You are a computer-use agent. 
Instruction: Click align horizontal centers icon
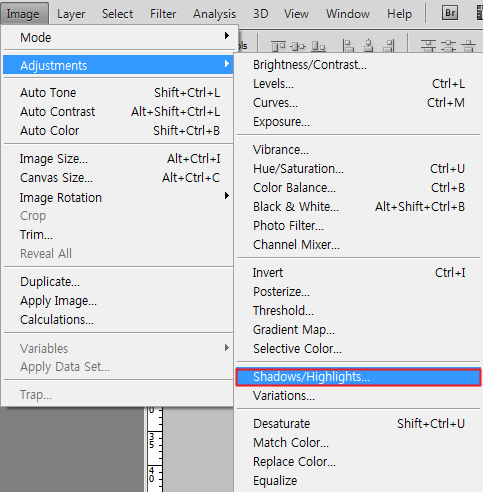tap(368, 46)
